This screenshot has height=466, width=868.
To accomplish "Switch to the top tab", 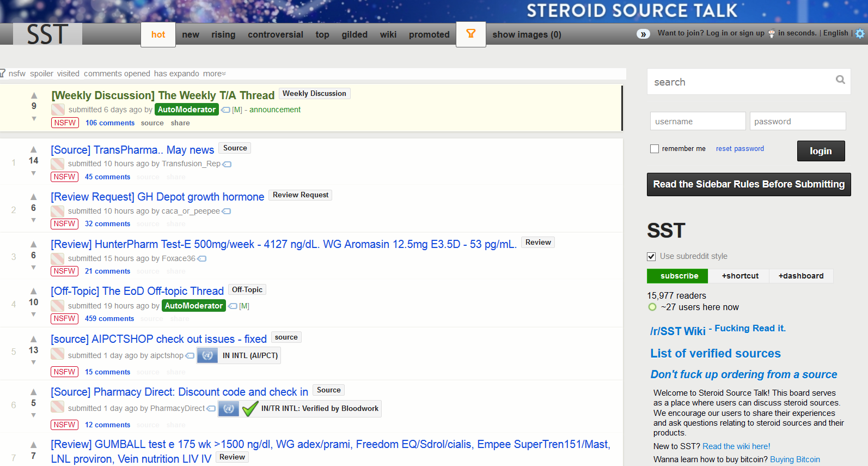I will click(322, 34).
